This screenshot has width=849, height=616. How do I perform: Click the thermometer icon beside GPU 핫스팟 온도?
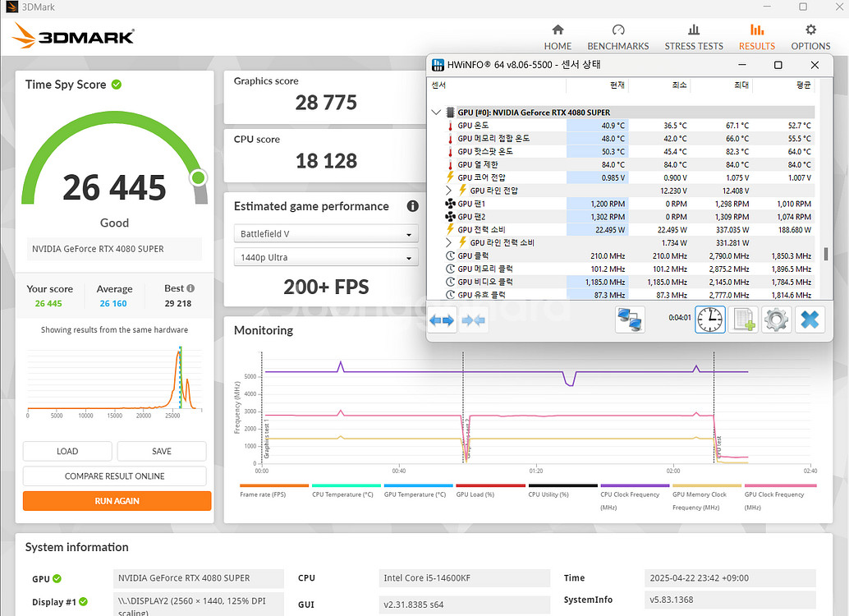tap(450, 152)
